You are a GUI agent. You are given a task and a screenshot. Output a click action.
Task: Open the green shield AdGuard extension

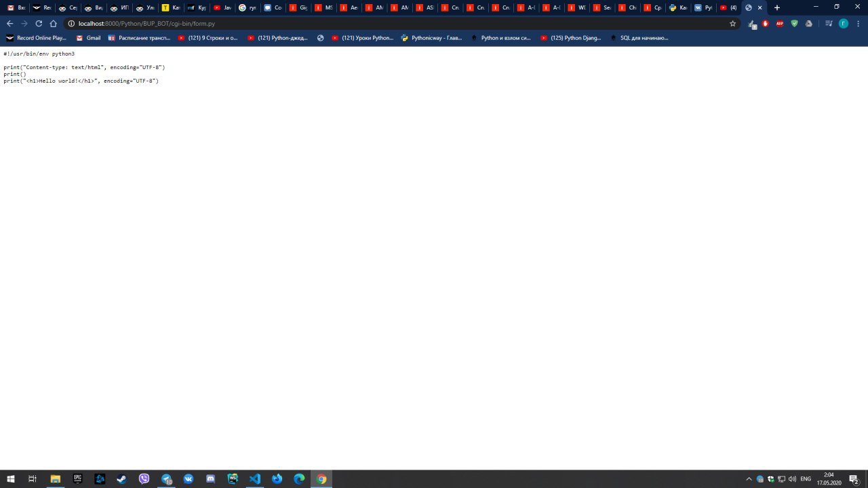tap(794, 23)
